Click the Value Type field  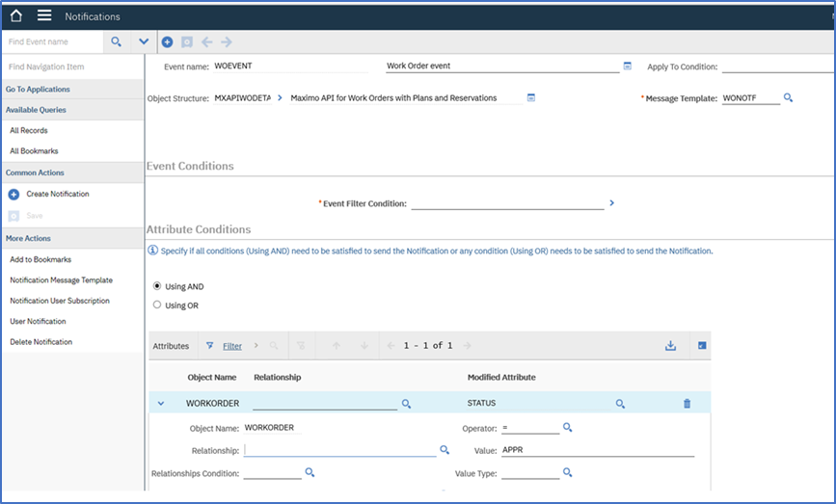click(x=530, y=473)
